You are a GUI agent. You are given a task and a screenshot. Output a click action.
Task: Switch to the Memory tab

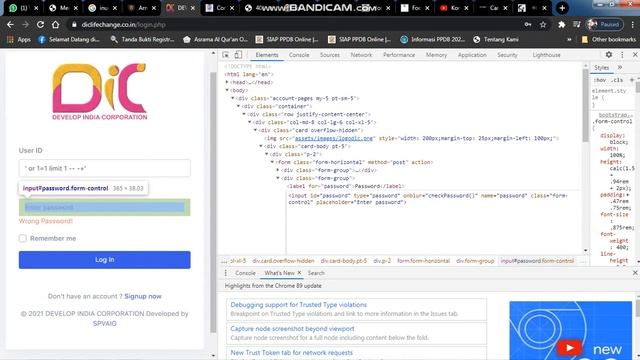(436, 55)
